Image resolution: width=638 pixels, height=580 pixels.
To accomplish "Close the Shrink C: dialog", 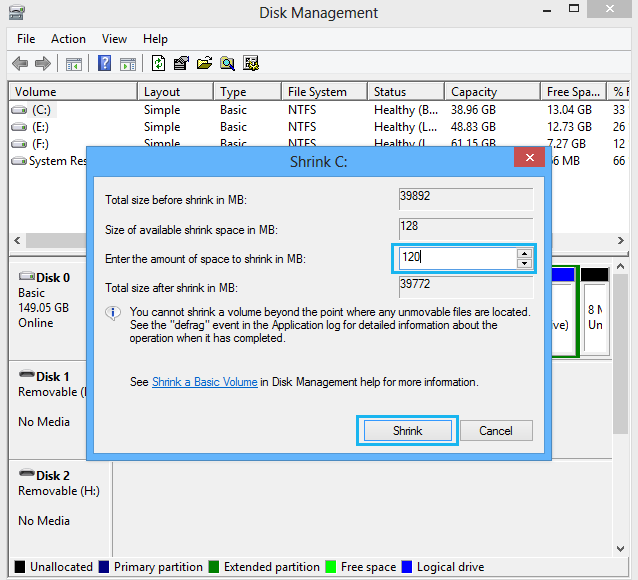I will click(529, 158).
